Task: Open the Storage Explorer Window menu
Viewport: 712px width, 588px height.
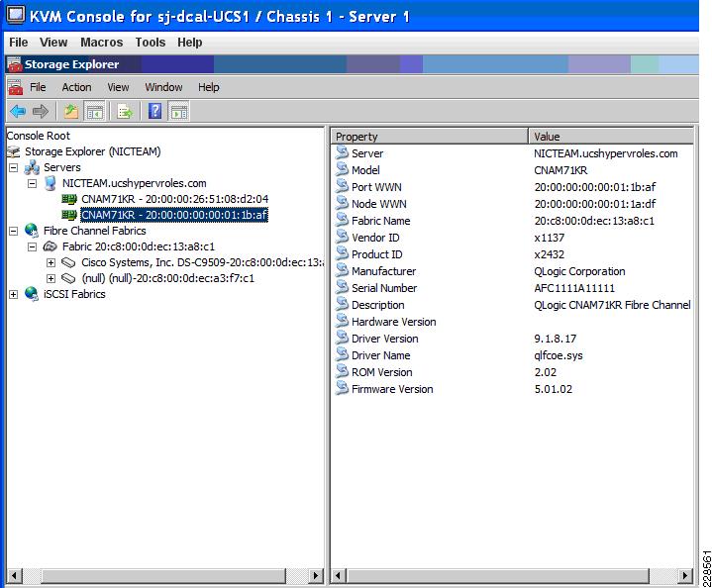Action: (164, 87)
